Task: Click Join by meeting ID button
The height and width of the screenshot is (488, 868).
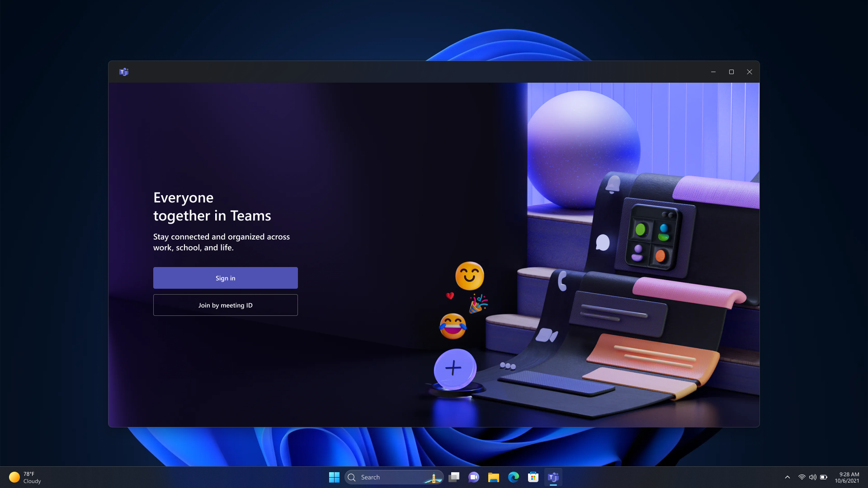Action: [225, 305]
